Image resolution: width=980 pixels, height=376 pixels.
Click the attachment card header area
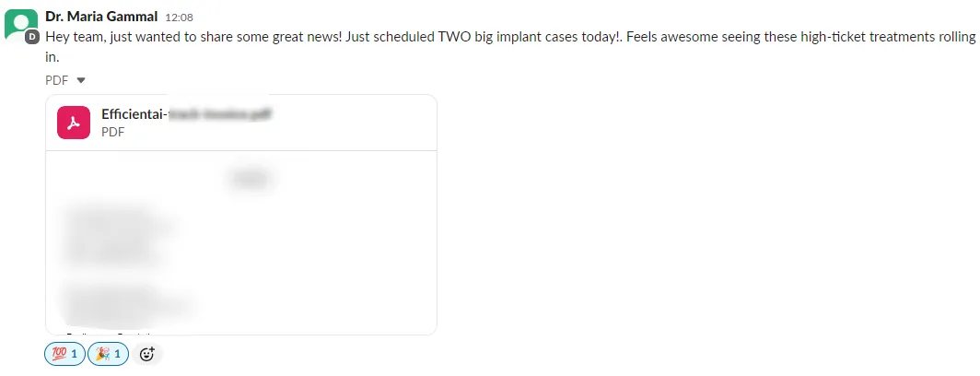pyautogui.click(x=241, y=123)
